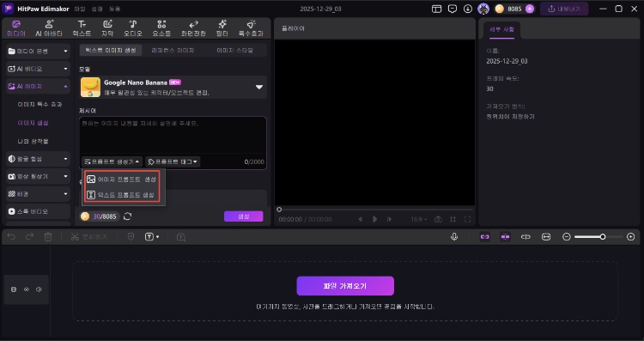Select 이미지 특수 효과 in the sidebar
This screenshot has width=644, height=341.
(x=39, y=104)
